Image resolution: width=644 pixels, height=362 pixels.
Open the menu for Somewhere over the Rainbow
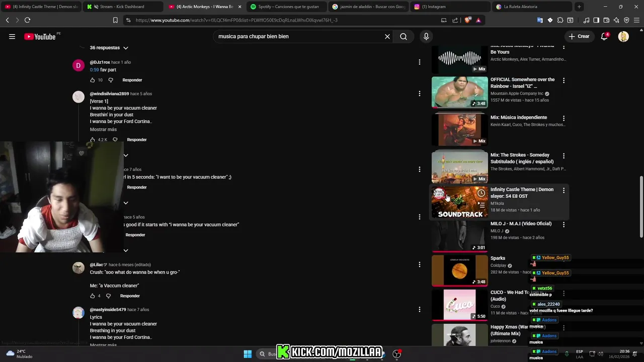563,80
